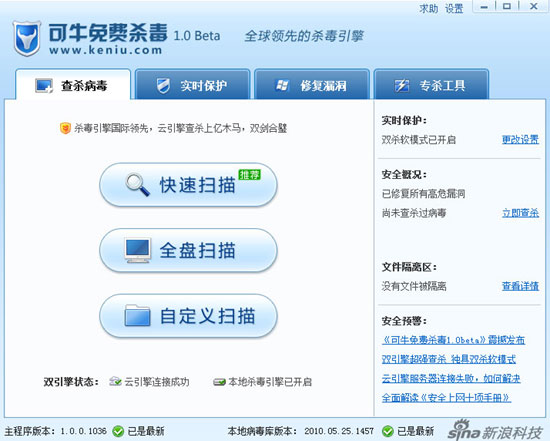The image size is (550, 441).
Task: Click the 安全预警: sidebar heading
Action: click(404, 320)
